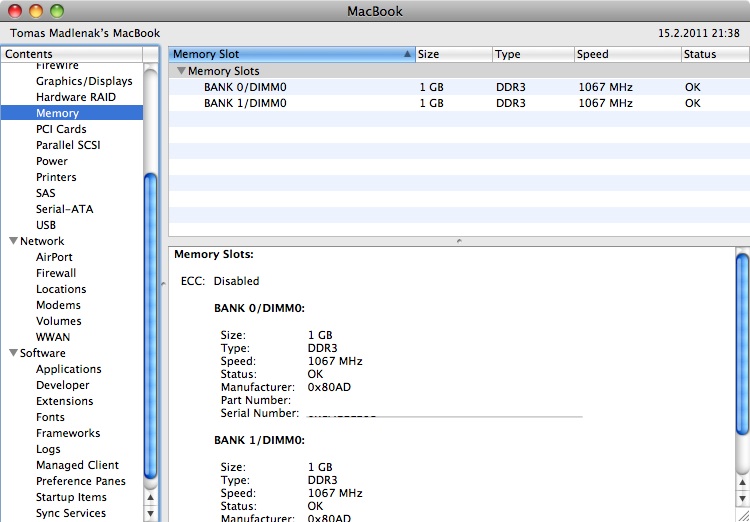Click the window resize grip corner

[743, 515]
